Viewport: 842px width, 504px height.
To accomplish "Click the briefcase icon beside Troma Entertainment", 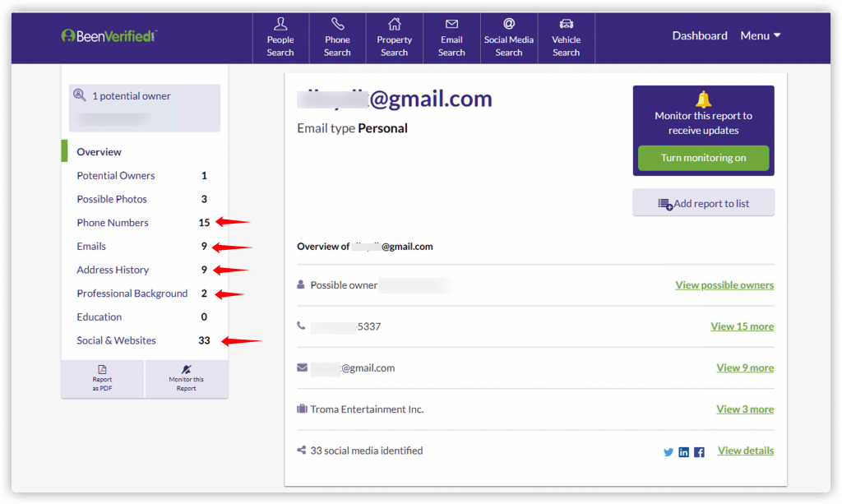I will pyautogui.click(x=303, y=409).
